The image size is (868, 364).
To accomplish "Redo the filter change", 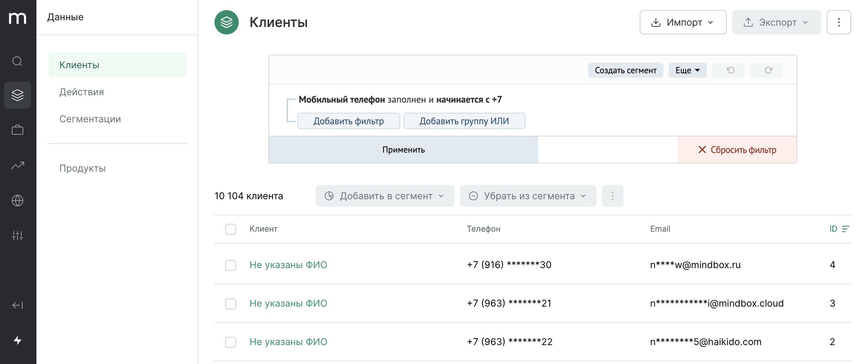I will (766, 70).
